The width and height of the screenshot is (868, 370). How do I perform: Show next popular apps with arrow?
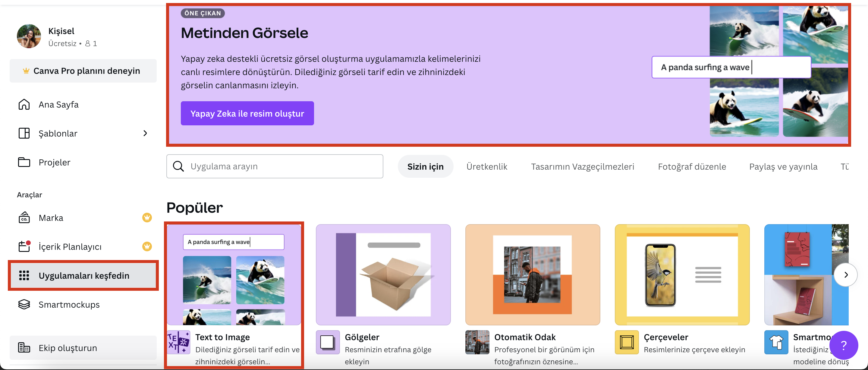[x=846, y=275]
